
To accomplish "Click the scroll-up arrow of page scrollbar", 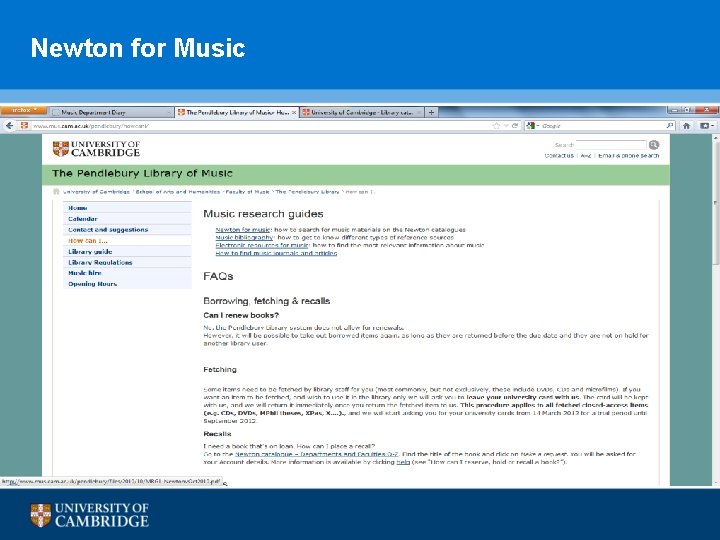I will pos(715,138).
